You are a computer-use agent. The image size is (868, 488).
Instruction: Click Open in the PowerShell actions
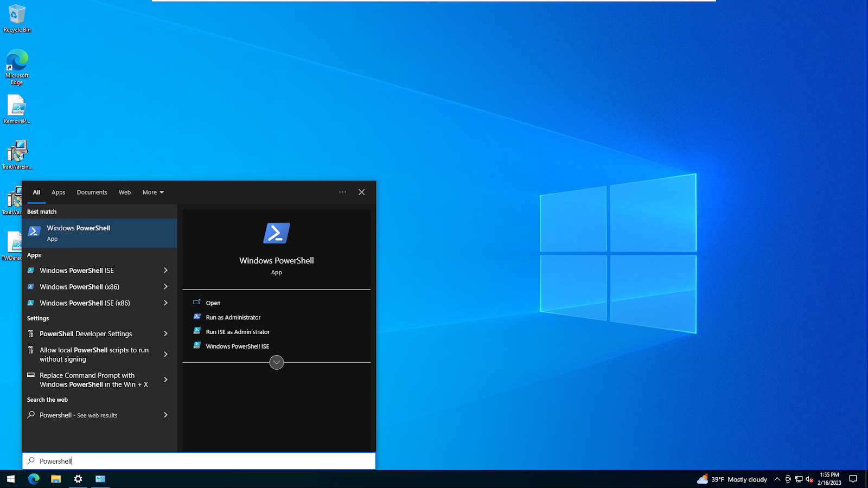point(213,303)
